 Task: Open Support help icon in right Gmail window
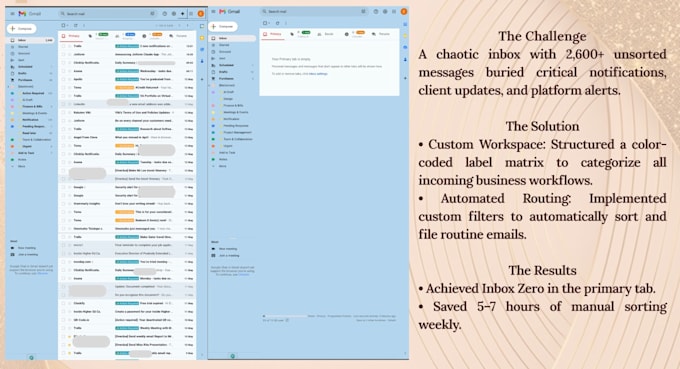[376, 12]
